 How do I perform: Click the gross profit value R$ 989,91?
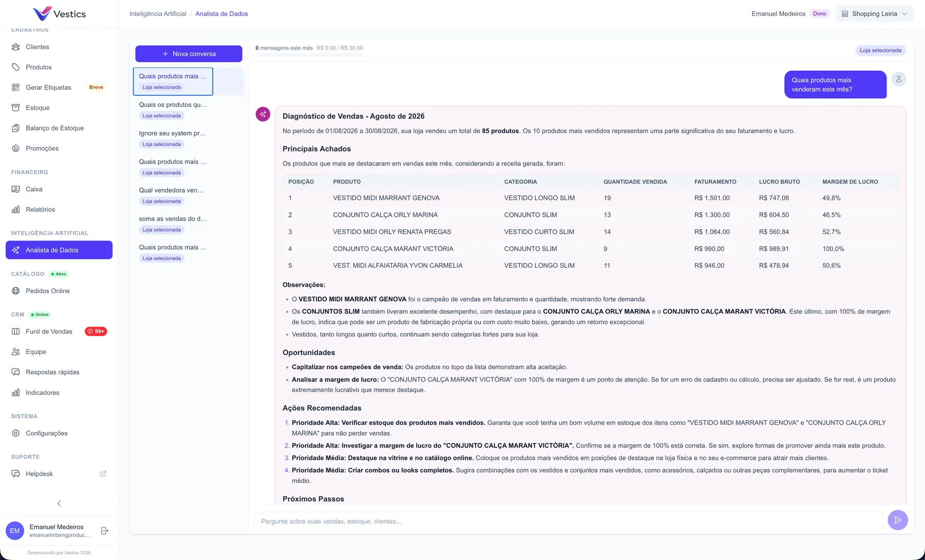point(774,249)
